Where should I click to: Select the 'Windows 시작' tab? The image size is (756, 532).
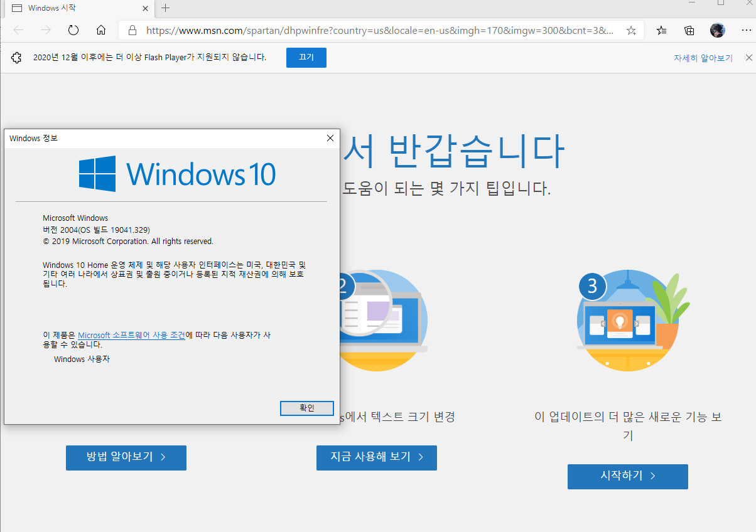coord(78,8)
